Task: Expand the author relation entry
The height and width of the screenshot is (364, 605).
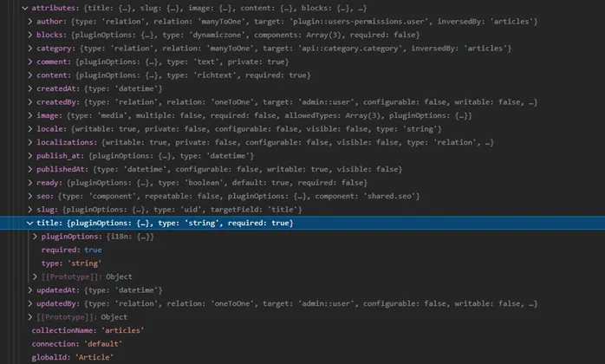Action: [30, 21]
